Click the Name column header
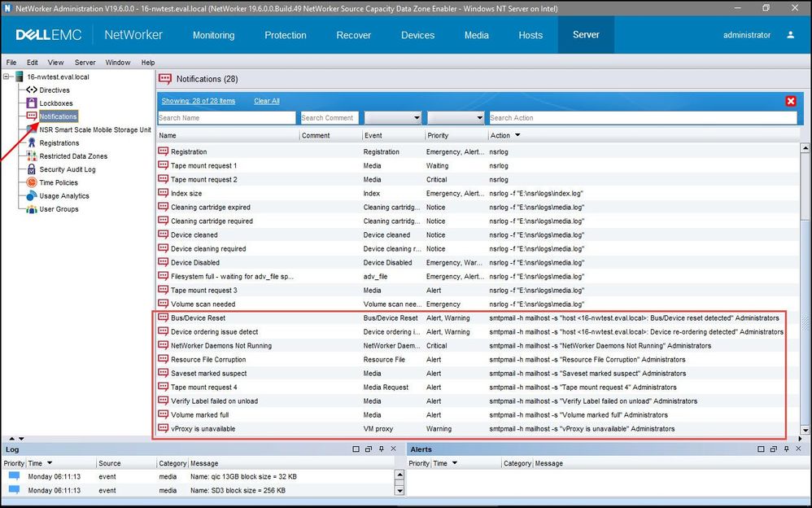The height and width of the screenshot is (508, 812). coord(228,135)
